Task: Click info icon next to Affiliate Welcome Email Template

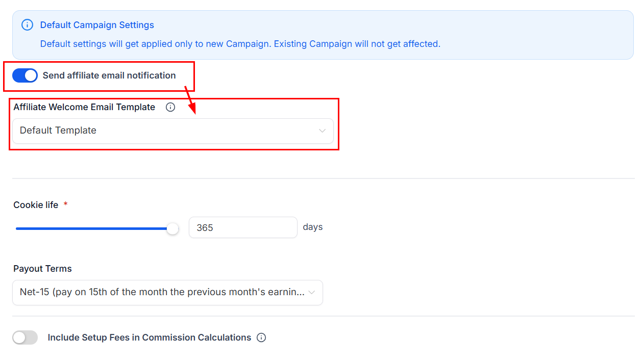Action: pyautogui.click(x=170, y=107)
